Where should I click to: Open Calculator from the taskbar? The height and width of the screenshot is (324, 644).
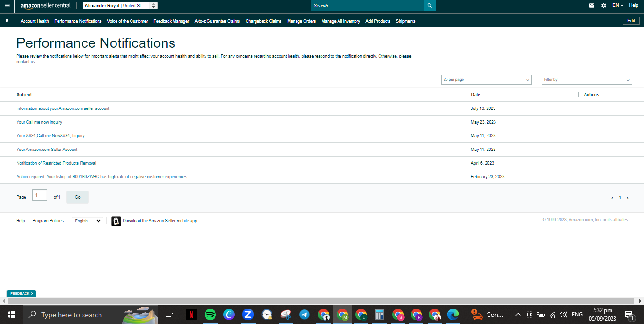click(x=379, y=315)
